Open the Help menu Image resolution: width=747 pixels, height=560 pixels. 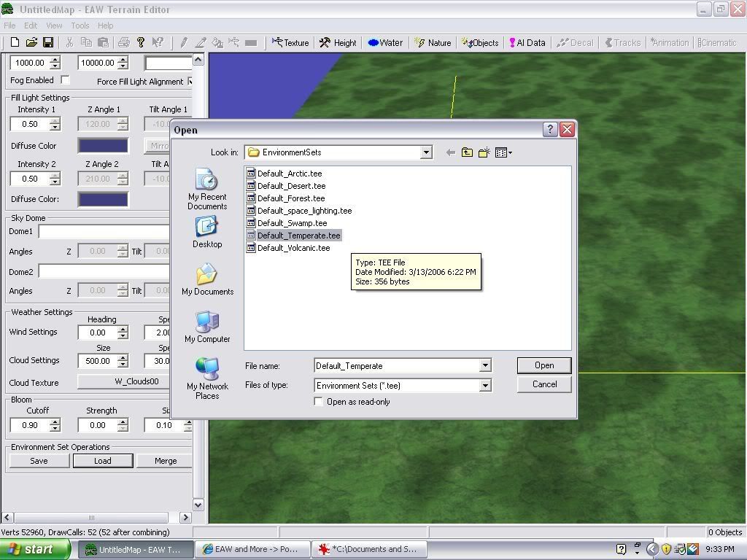105,26
